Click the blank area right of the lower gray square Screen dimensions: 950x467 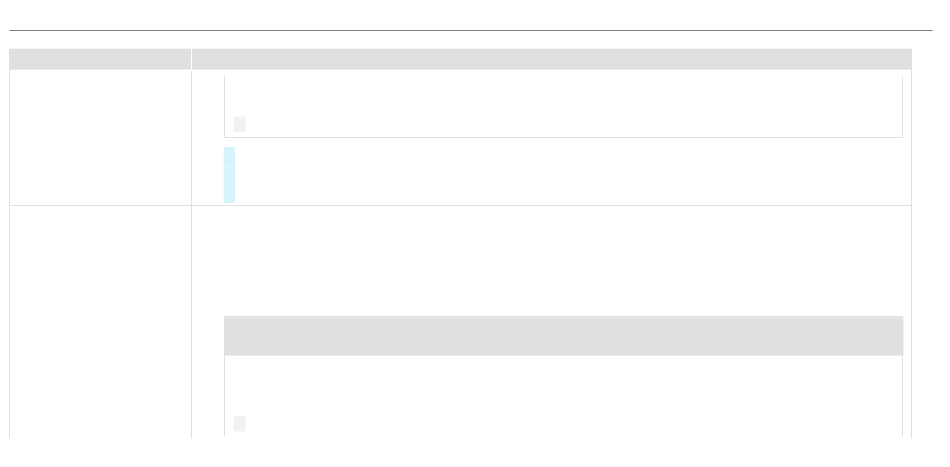tap(573, 423)
